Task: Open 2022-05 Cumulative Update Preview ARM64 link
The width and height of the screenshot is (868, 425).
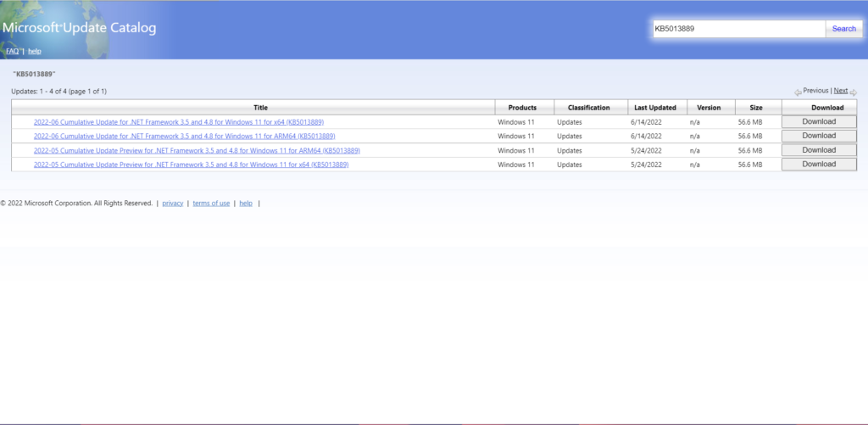Action: pyautogui.click(x=197, y=150)
